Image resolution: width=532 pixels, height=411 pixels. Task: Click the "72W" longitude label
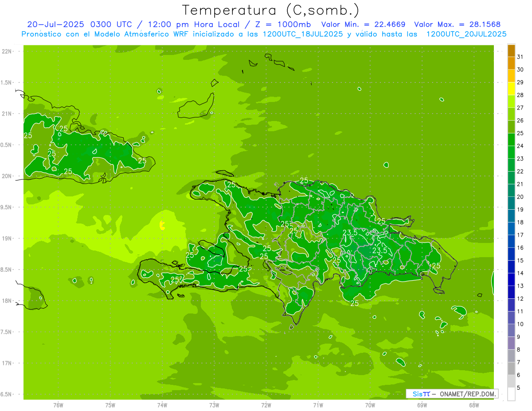click(266, 405)
